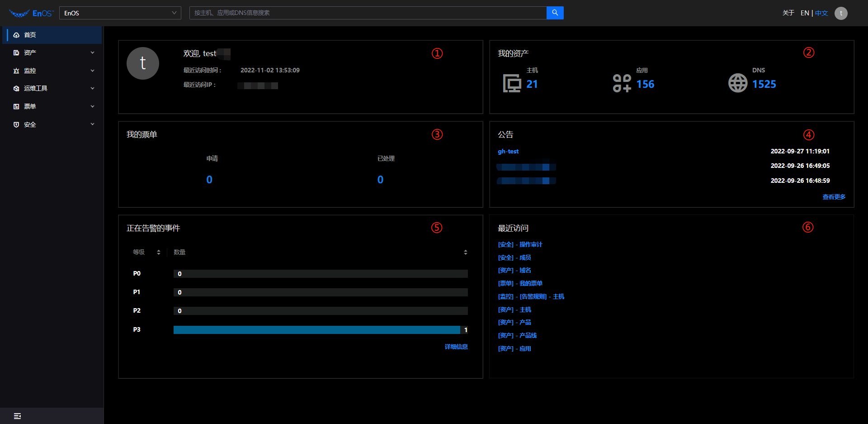Open recent visit [资产] - 产品
This screenshot has height=424, width=868.
point(514,322)
